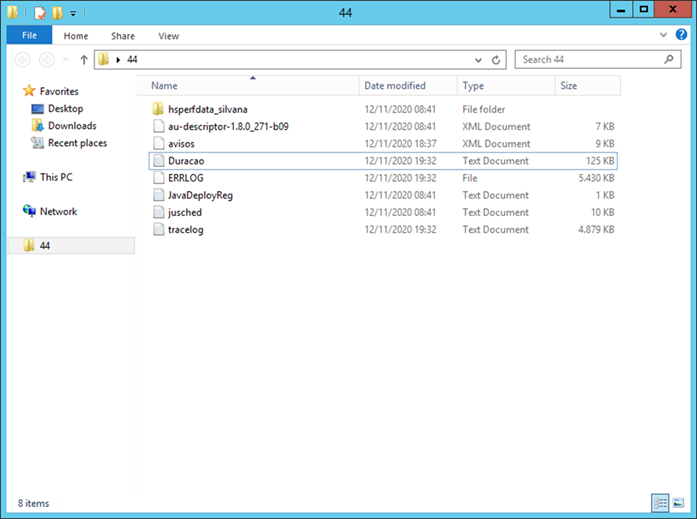This screenshot has height=519, width=697.
Task: Switch to Details view layout icon
Action: pyautogui.click(x=660, y=501)
